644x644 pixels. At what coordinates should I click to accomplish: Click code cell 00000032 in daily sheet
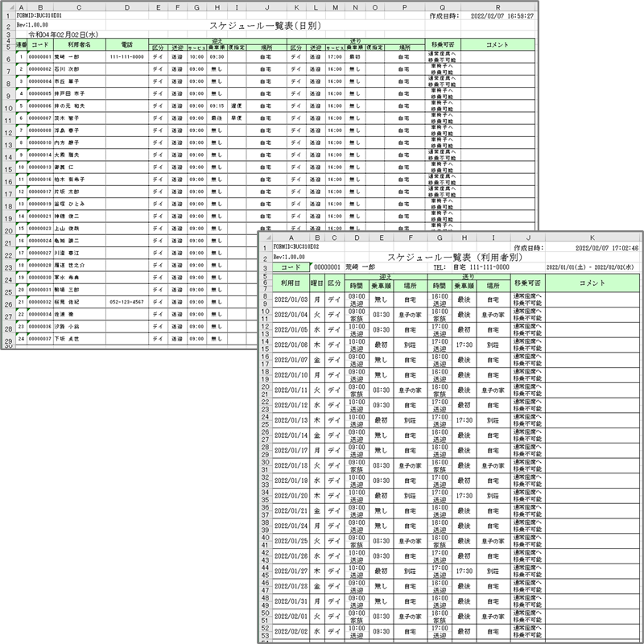pos(39,302)
